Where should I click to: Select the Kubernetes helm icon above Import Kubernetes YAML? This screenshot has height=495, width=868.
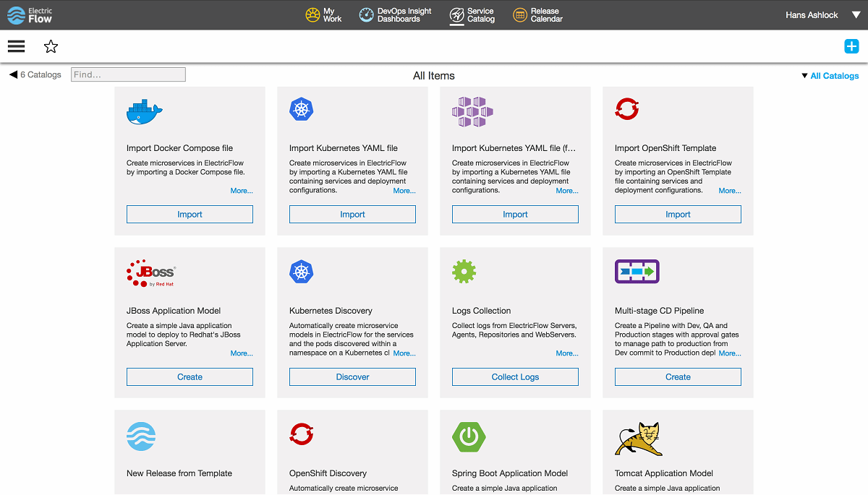302,109
